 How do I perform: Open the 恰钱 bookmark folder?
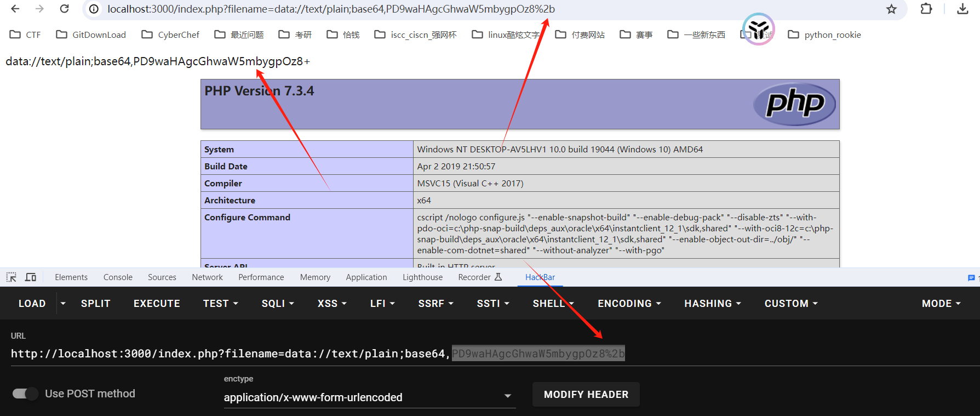(343, 35)
